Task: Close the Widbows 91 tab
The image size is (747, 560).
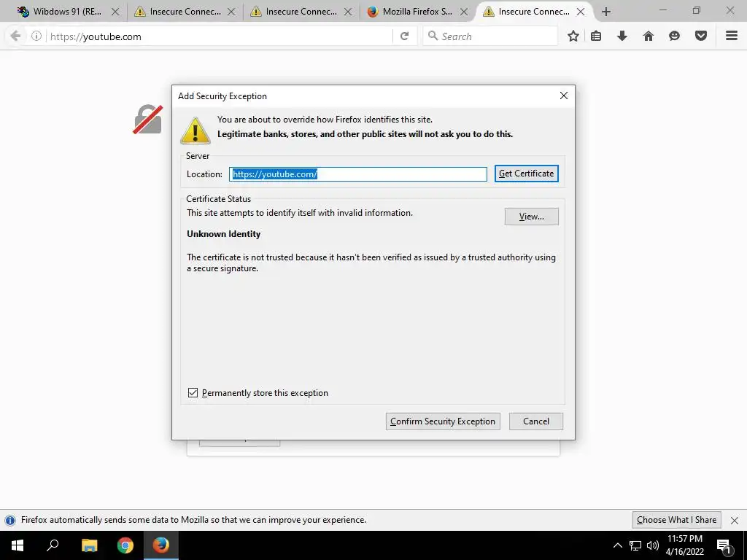Action: [x=115, y=12]
